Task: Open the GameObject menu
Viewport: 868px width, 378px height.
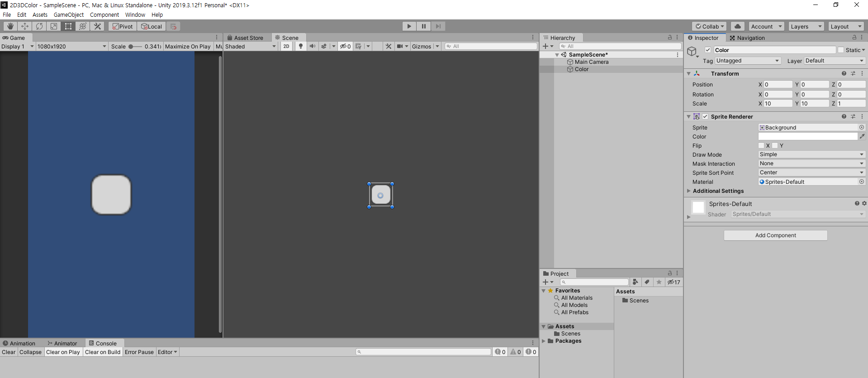Action: [69, 14]
